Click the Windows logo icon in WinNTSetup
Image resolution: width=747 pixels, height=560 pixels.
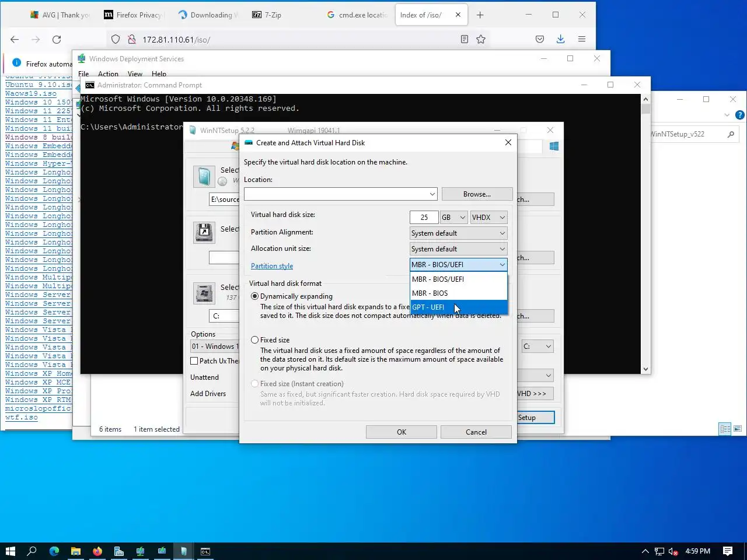554,146
